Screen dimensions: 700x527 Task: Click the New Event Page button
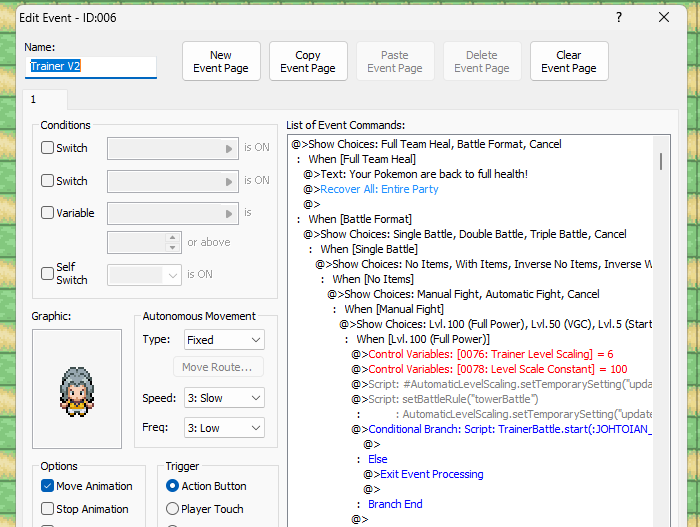tap(221, 62)
